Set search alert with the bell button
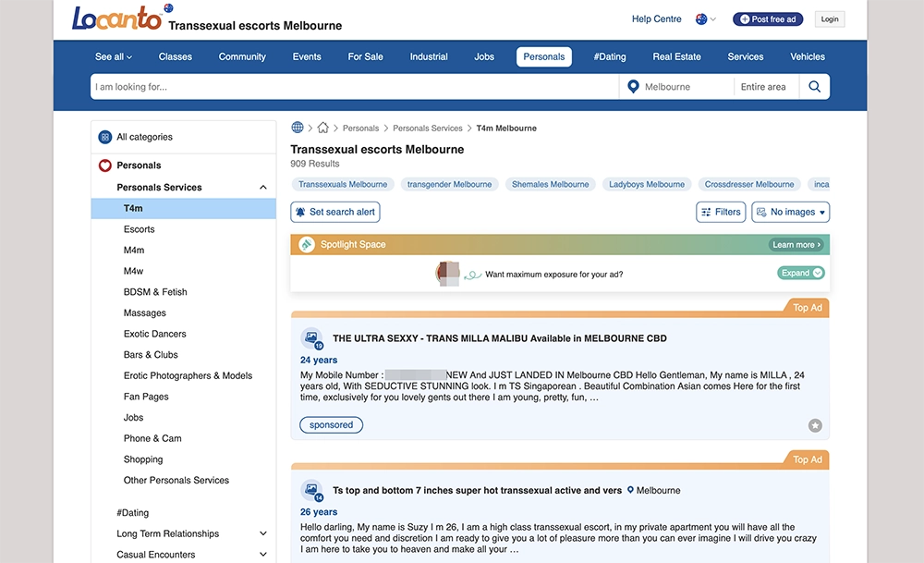Screen dimensions: 924x563 [x=335, y=212]
